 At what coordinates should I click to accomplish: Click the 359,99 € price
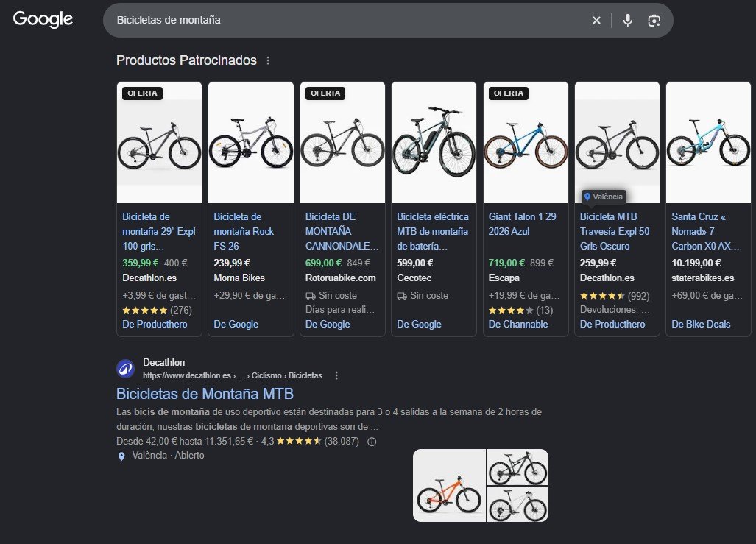click(141, 263)
